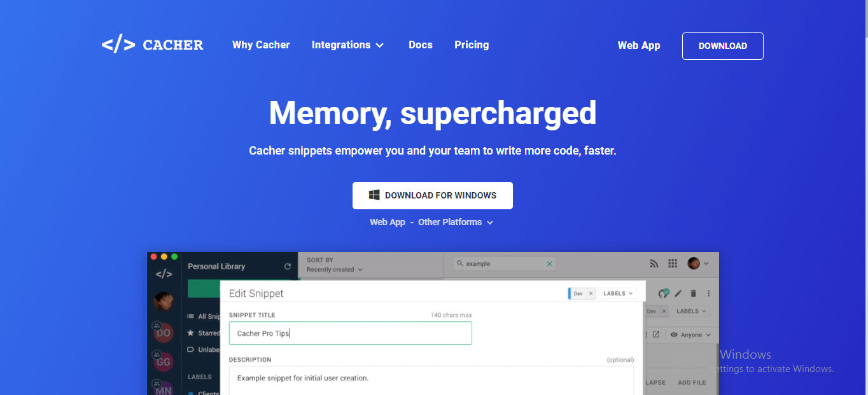Click the Starred star icon

pos(191,333)
